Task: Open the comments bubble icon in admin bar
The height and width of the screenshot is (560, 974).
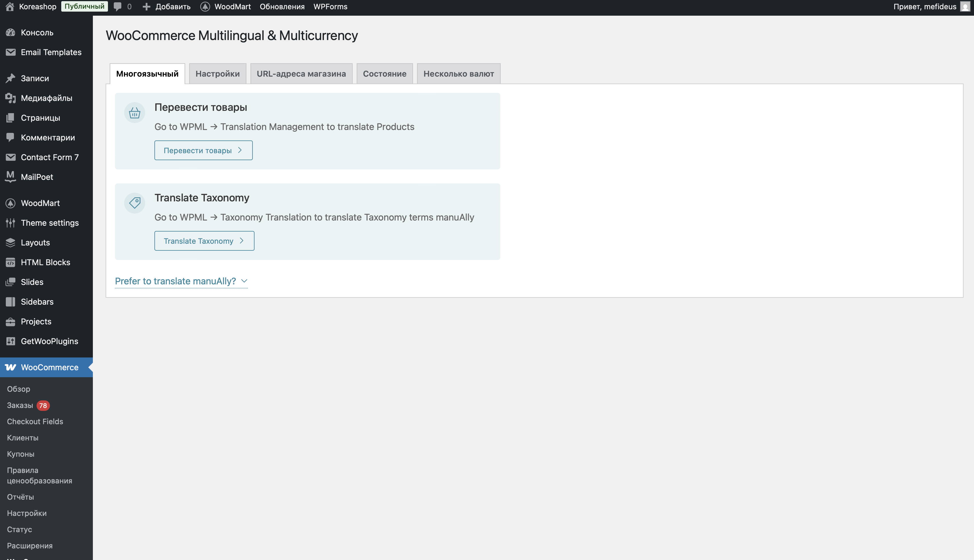Action: click(x=118, y=7)
